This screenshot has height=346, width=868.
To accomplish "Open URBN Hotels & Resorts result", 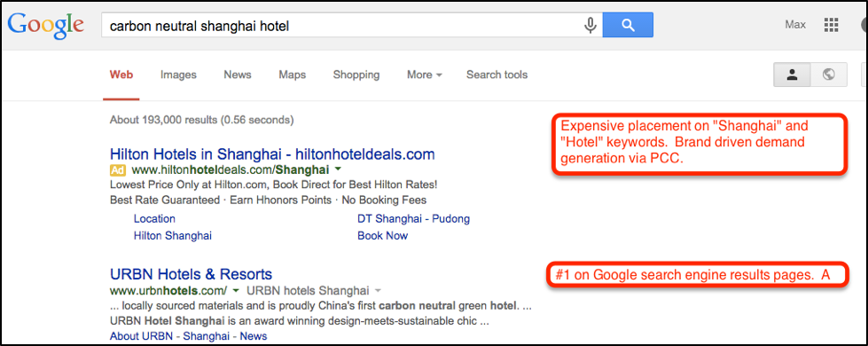I will [191, 274].
